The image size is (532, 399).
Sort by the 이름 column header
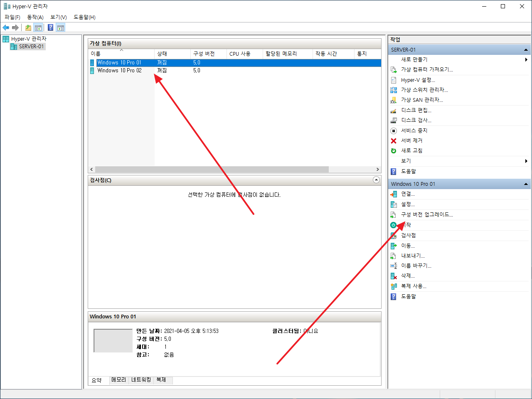point(121,54)
